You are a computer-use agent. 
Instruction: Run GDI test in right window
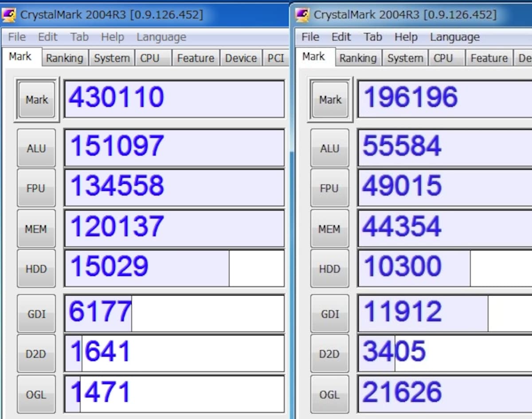click(330, 314)
